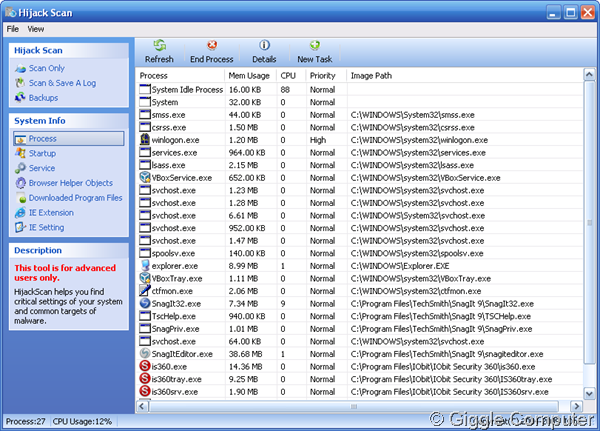The image size is (600, 431).
Task: Click the 64.00 KB svchost memory value
Action: [245, 341]
